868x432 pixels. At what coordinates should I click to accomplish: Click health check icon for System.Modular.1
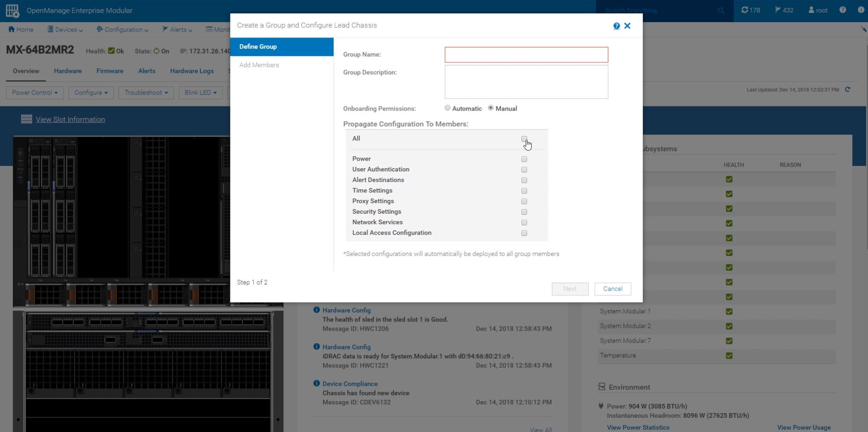pyautogui.click(x=729, y=311)
